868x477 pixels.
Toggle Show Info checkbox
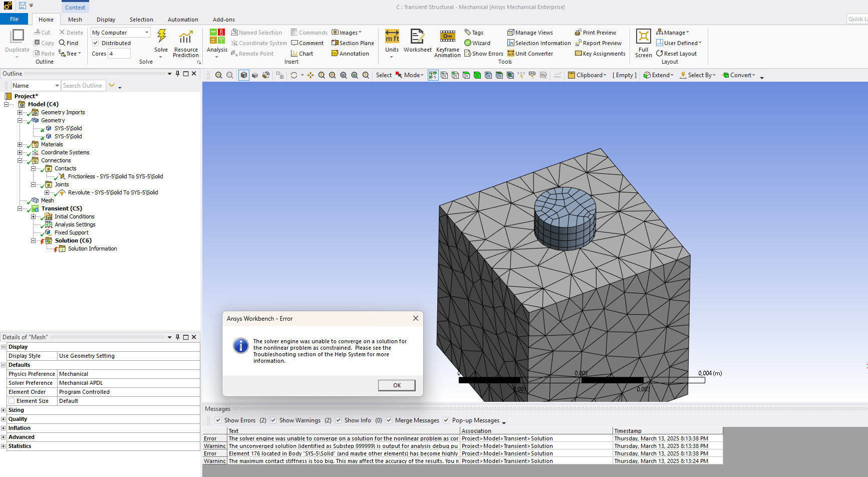pos(338,420)
